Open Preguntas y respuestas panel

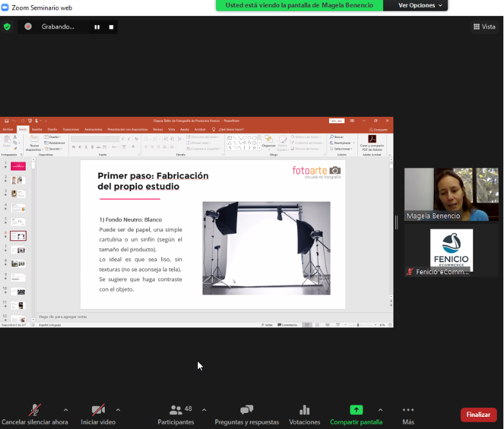point(246,410)
